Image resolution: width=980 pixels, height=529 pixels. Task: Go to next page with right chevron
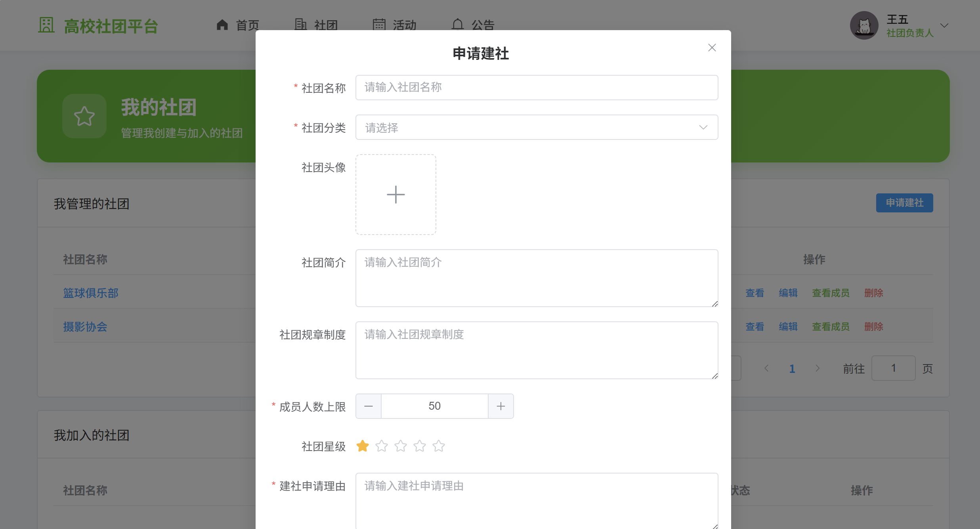(817, 369)
